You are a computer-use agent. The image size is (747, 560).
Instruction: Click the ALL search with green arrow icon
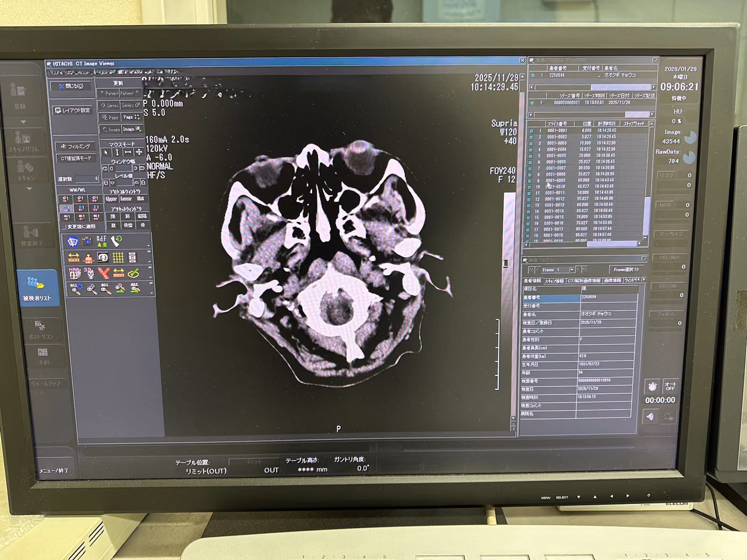135,289
